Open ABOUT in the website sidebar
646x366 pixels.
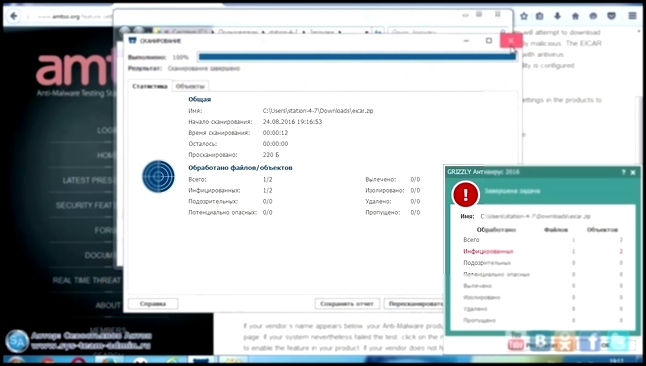[x=108, y=305]
